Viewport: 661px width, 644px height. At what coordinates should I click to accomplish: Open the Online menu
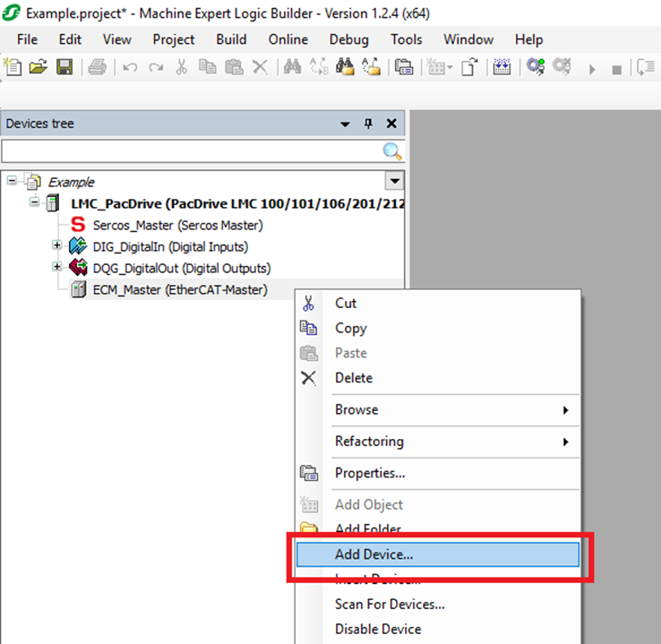coord(288,39)
